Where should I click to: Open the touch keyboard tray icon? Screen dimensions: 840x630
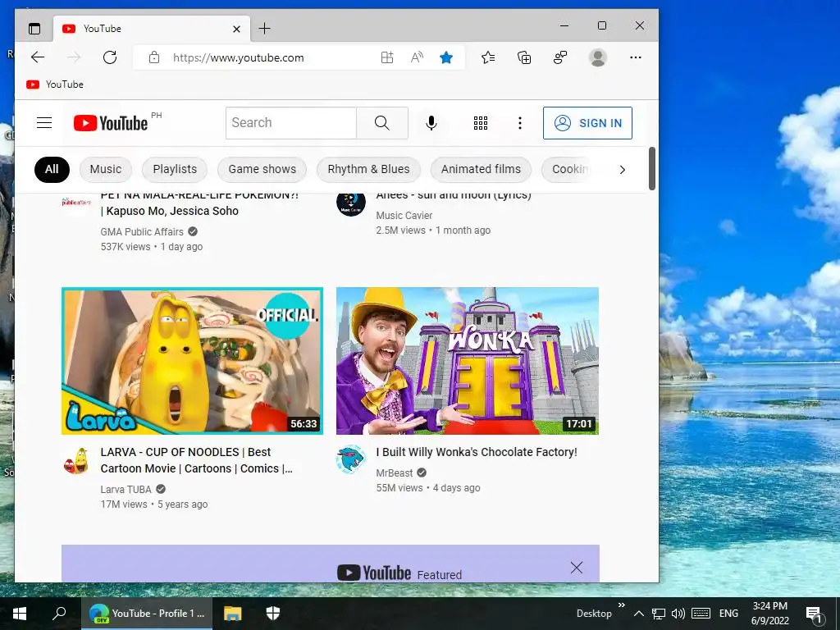pos(701,614)
